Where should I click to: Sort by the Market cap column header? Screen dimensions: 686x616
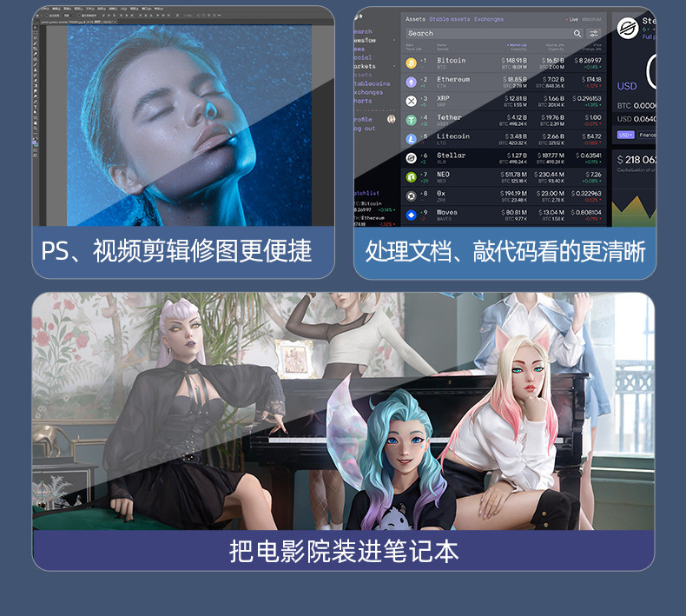coord(517,45)
